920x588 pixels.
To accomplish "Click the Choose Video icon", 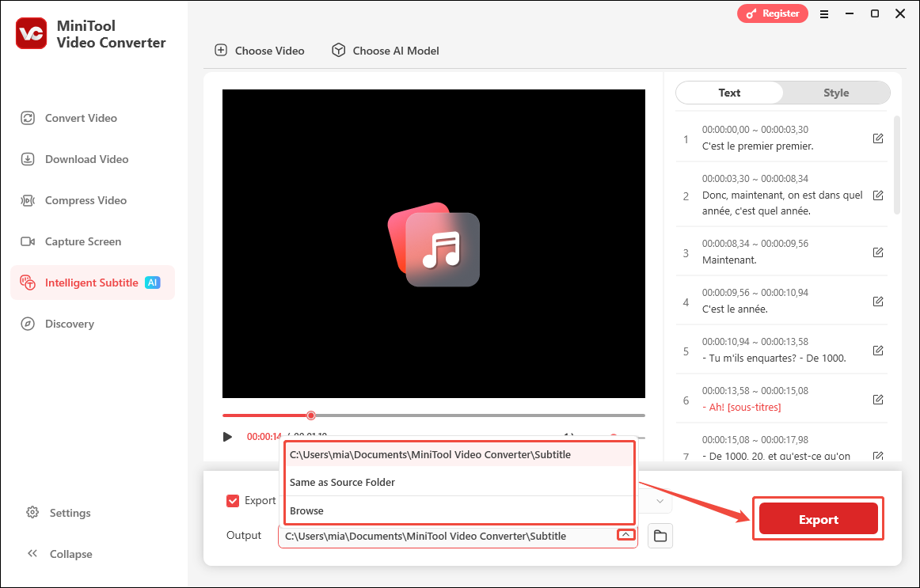I will point(220,50).
